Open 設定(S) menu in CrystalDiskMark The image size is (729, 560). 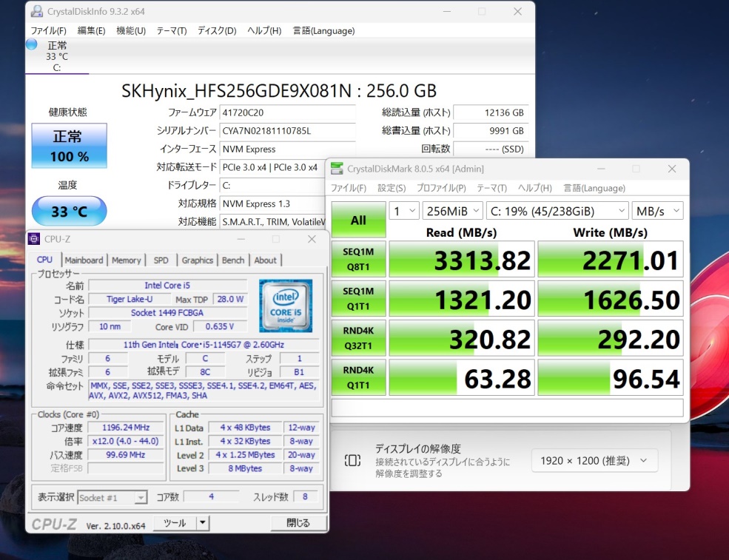392,188
